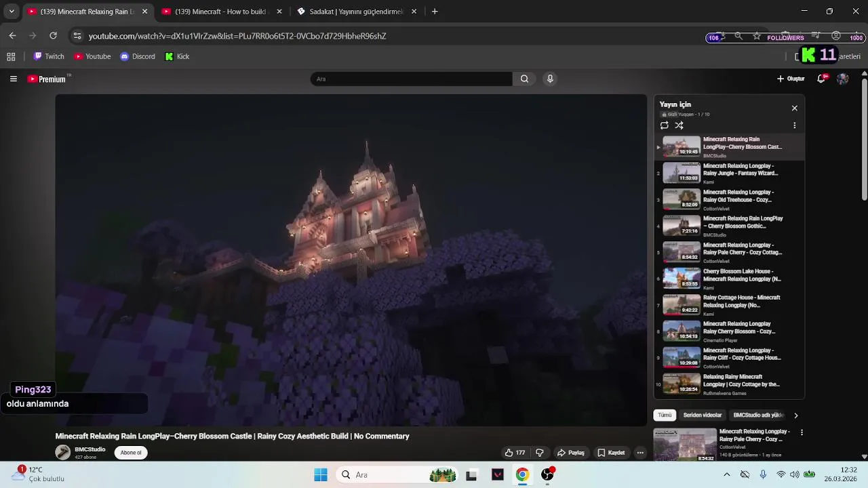Open playlist three-dot options menu
This screenshot has width=868, height=488.
795,125
